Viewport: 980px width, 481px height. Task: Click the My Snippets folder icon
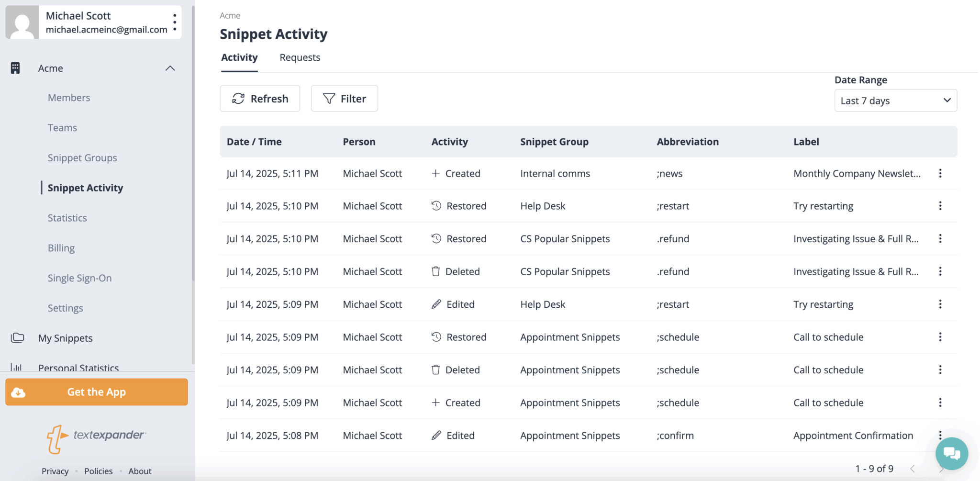pos(18,338)
